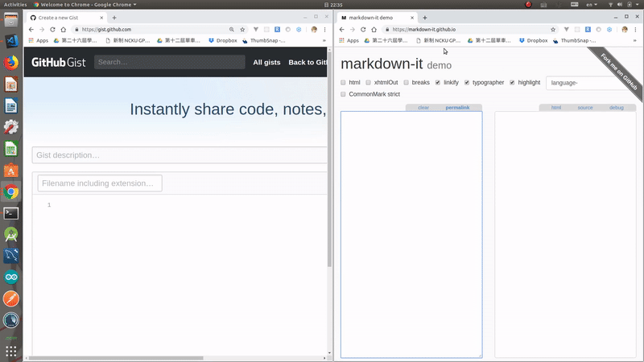Disable the linkify checkbox
The width and height of the screenshot is (644, 362).
(438, 83)
